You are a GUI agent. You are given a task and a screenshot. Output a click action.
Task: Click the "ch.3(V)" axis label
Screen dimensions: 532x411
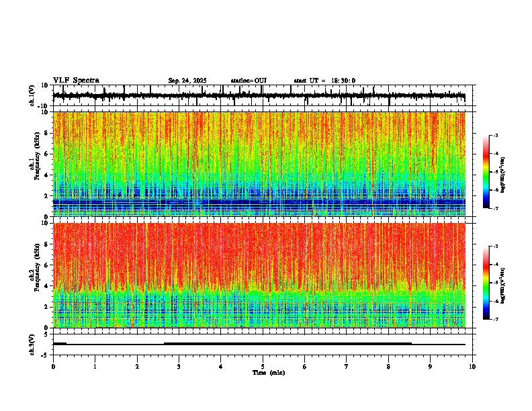tap(32, 345)
